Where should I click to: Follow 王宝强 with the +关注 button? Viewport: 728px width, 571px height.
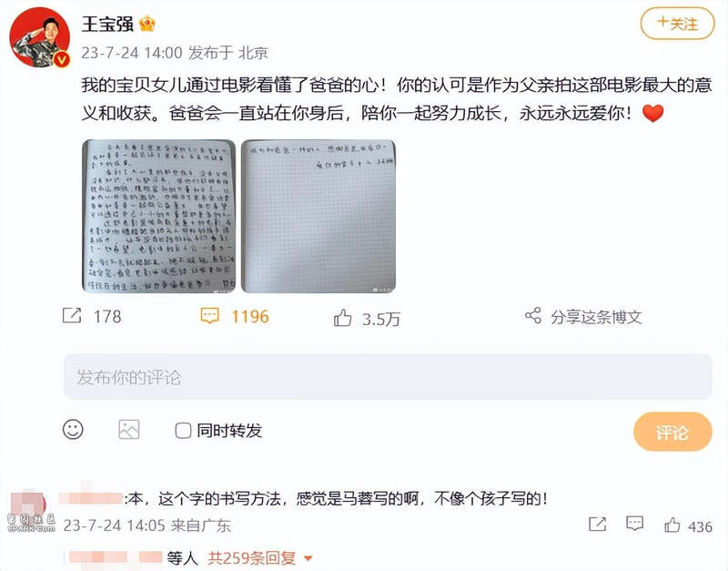point(677,24)
